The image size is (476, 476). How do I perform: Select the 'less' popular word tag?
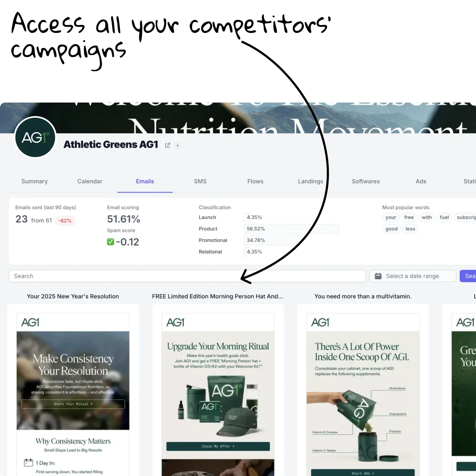point(410,229)
